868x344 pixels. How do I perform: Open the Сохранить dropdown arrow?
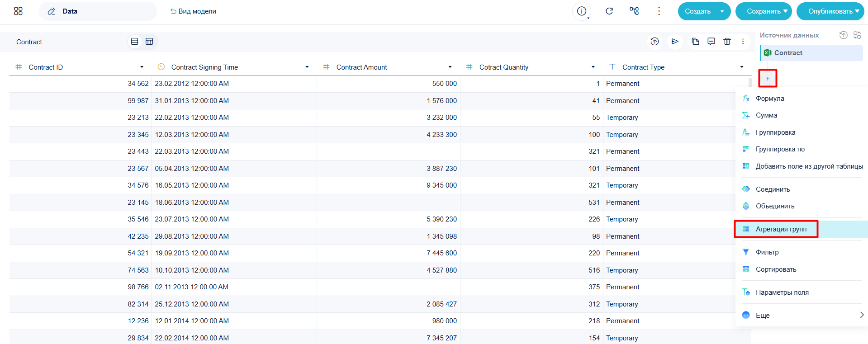pyautogui.click(x=785, y=11)
